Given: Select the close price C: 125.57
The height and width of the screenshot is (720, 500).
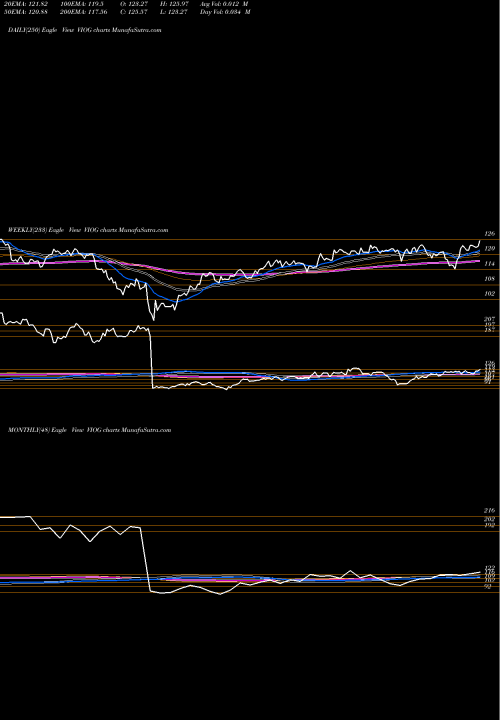Looking at the screenshot, I should 134,12.
